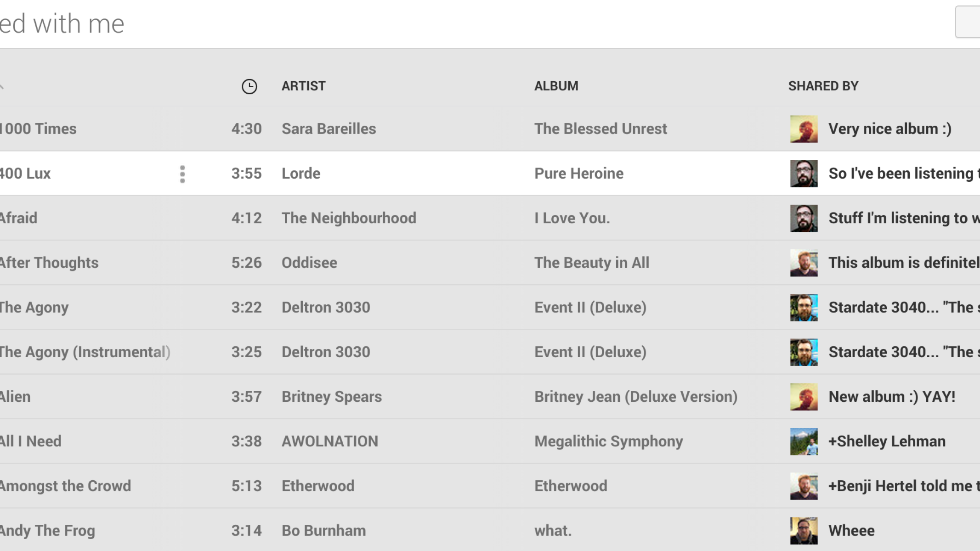
Task: Toggle sort arrow on the title column
Action: coord(2,86)
